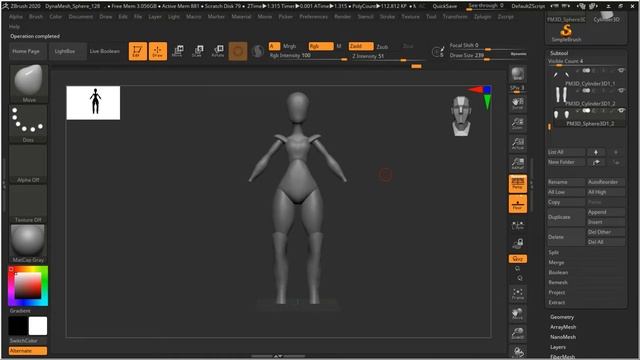Toggle the Zsub sculpt mode
Image resolution: width=640 pixels, height=360 pixels.
(x=382, y=47)
